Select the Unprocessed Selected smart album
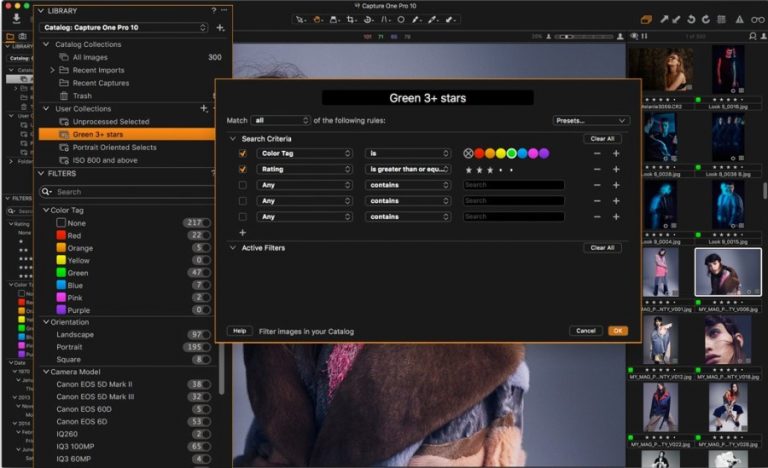Viewport: 768px width, 468px height. pos(111,122)
